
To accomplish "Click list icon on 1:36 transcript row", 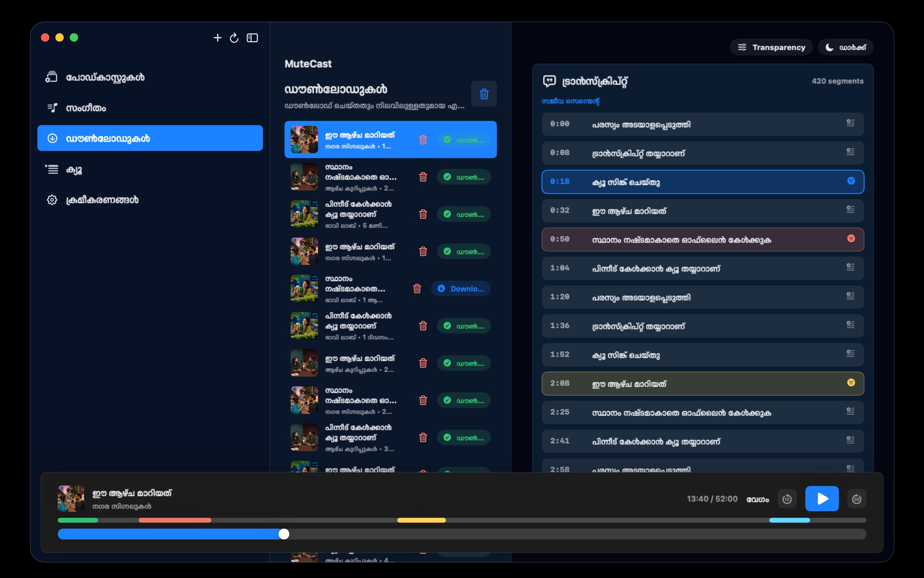I will (850, 325).
